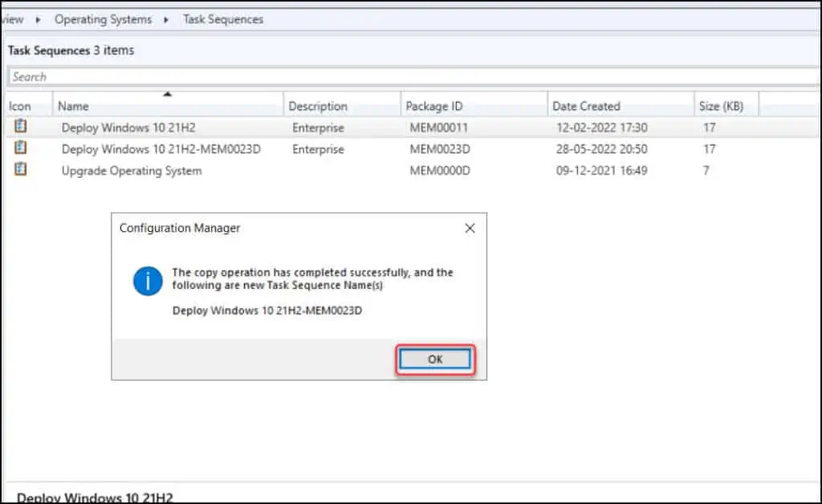Click size value 7 in Upgrade row

[x=706, y=171]
